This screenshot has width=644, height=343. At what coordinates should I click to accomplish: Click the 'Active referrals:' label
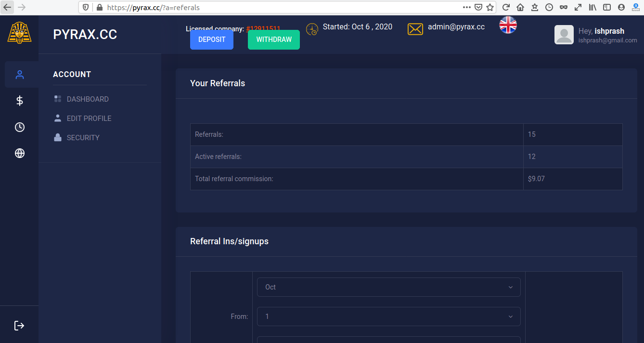(x=218, y=157)
